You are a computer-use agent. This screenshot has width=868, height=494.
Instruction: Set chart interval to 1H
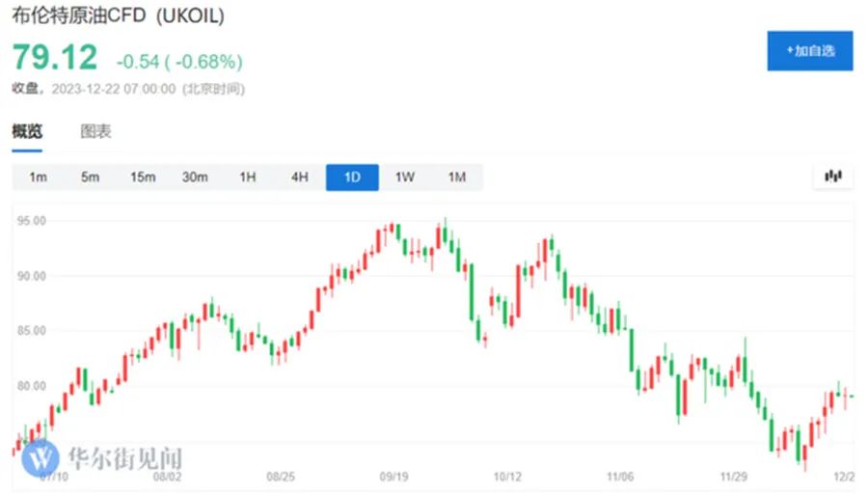click(248, 178)
